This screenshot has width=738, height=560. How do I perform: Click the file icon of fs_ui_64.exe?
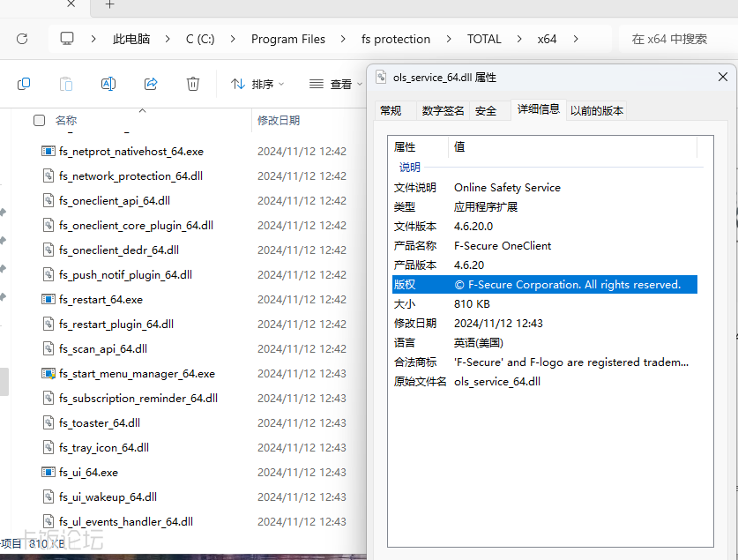point(48,472)
